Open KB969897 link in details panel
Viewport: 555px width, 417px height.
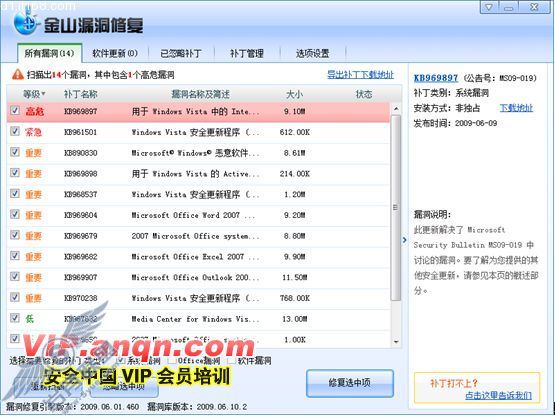coord(436,78)
